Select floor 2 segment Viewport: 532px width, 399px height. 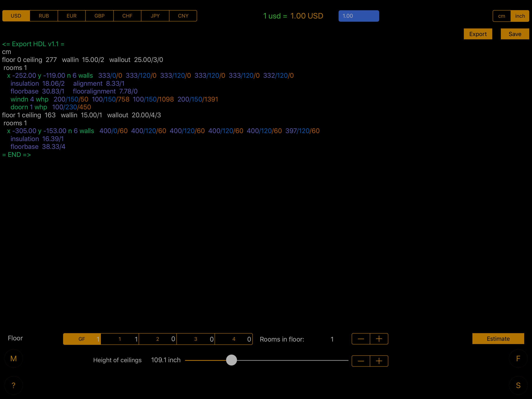coord(158,339)
